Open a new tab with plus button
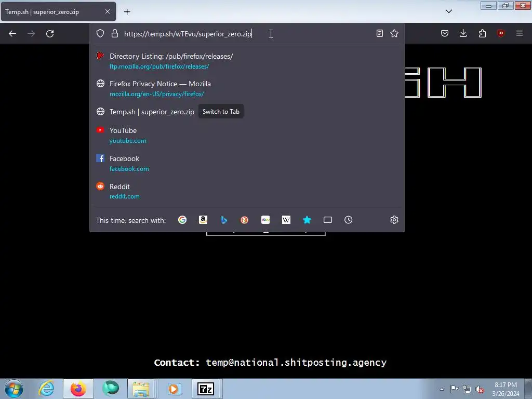532x399 pixels. pos(127,12)
